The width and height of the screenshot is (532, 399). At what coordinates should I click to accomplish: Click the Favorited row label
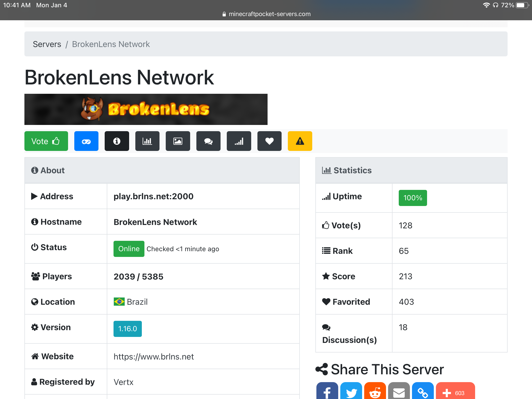tap(346, 302)
